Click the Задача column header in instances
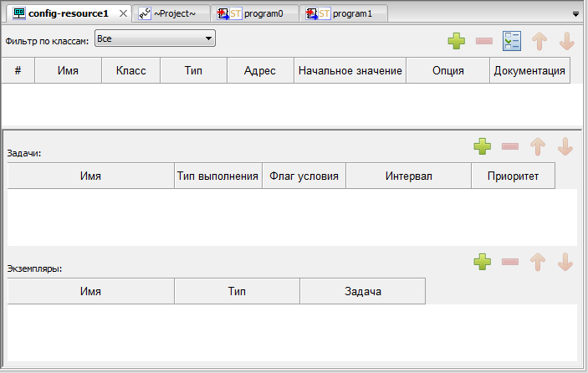Viewport: 588px width, 373px height. [x=362, y=291]
